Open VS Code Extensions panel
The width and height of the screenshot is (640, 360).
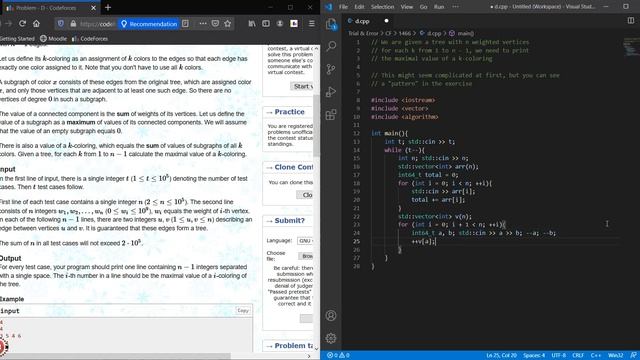coord(331,114)
